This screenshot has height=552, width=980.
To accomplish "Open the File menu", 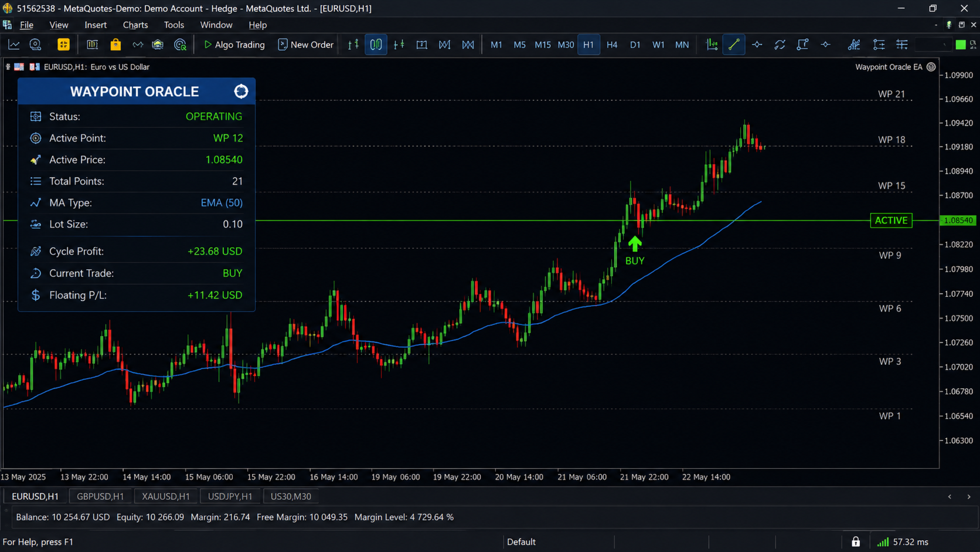I will [26, 25].
